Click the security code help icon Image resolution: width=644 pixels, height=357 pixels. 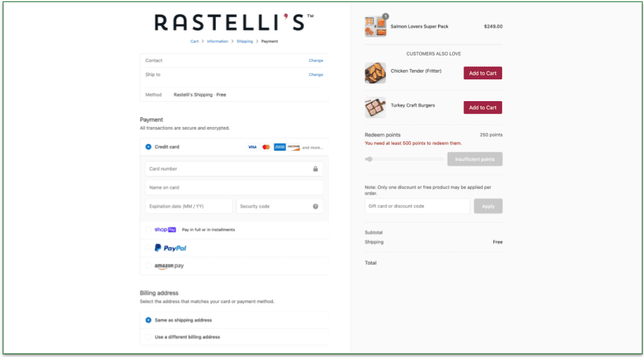315,206
